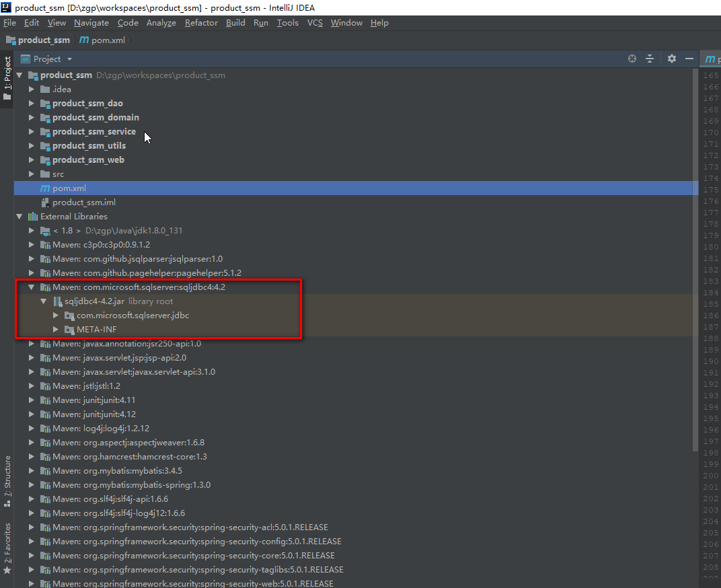721x588 pixels.
Task: Expand the product_ssm_dao module node
Action: click(31, 103)
